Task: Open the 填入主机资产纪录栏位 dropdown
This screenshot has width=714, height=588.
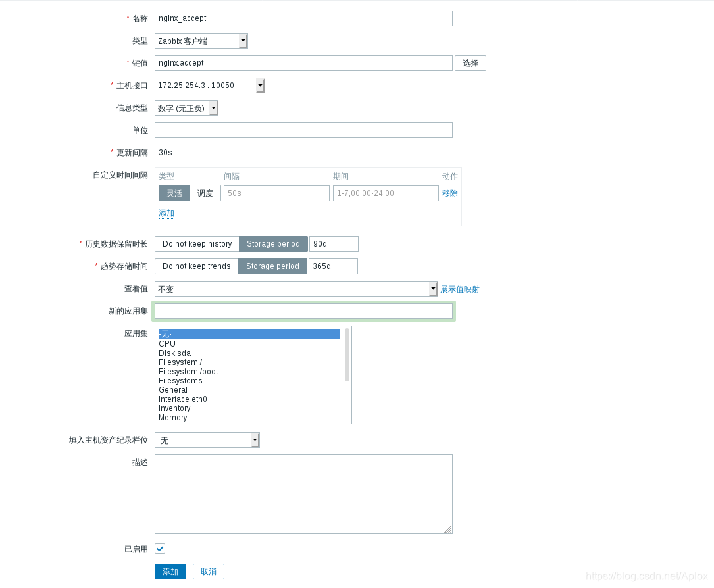Action: tap(207, 440)
